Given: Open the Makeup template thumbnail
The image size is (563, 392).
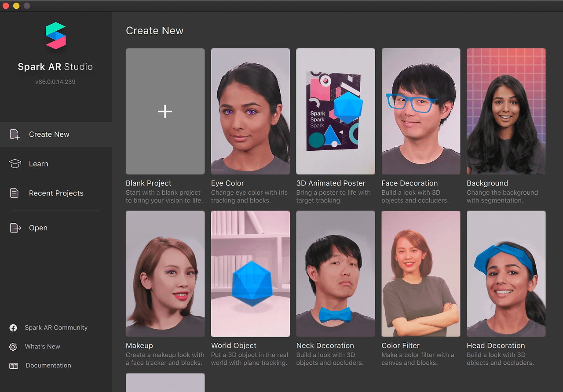Looking at the screenshot, I should [165, 274].
